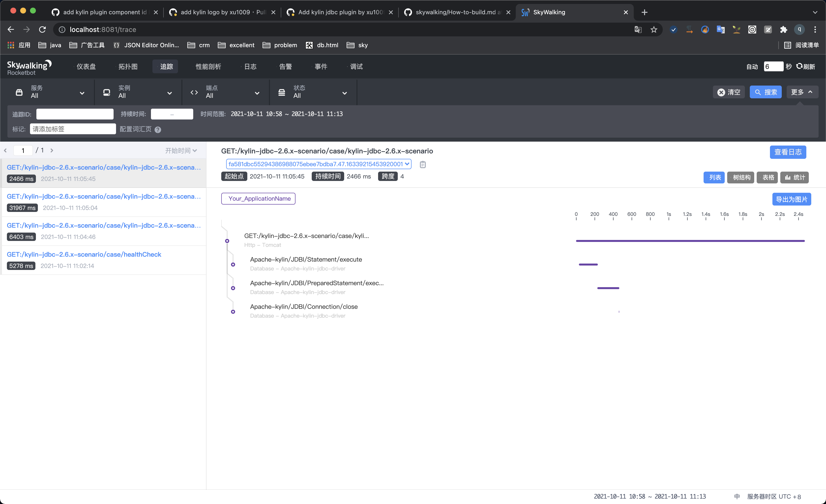Click the 清空 clear button

[729, 92]
